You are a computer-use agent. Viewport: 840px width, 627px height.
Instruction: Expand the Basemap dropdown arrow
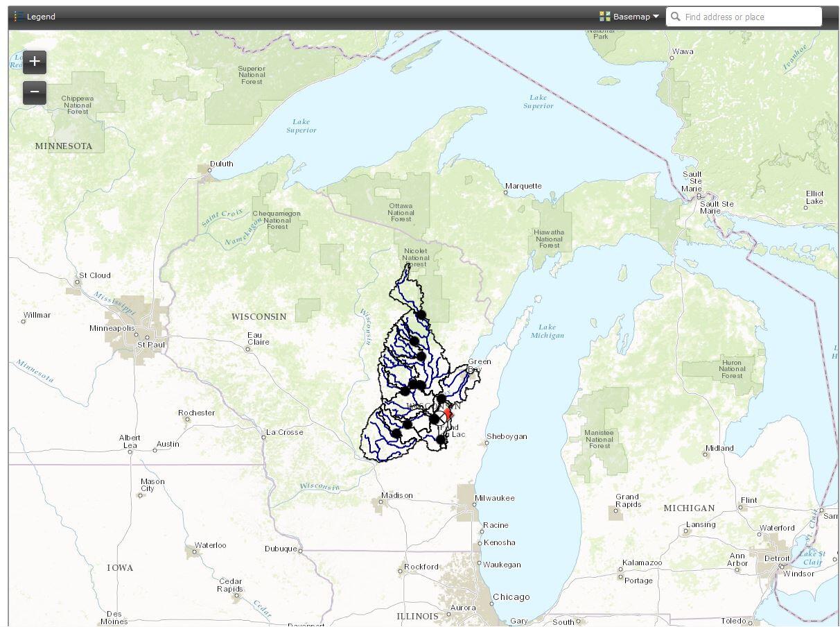[656, 17]
